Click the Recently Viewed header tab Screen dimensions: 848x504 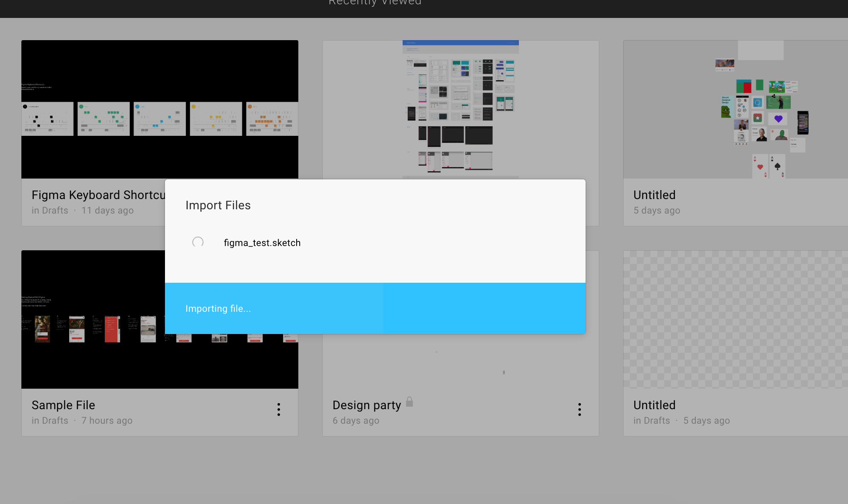375,3
